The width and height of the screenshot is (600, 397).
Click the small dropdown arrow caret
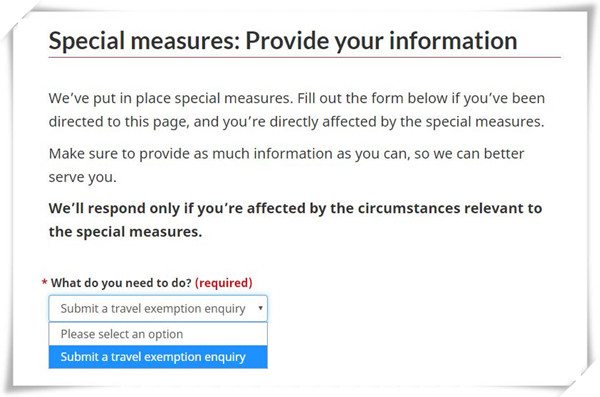coord(260,308)
